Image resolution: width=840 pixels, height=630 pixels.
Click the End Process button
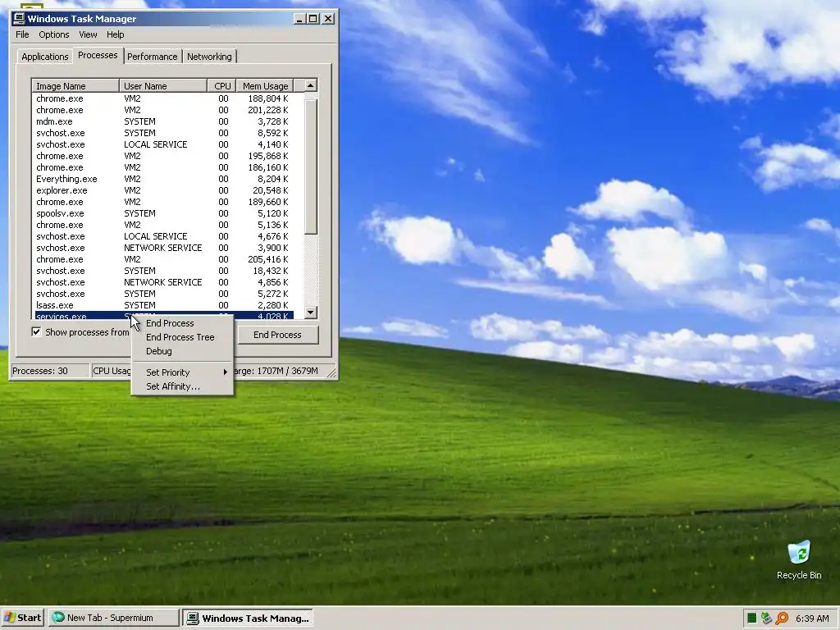pyautogui.click(x=277, y=335)
